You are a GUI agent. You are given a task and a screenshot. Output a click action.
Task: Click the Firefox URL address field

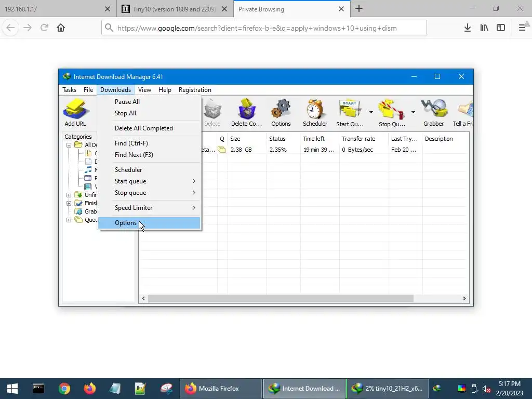(264, 28)
